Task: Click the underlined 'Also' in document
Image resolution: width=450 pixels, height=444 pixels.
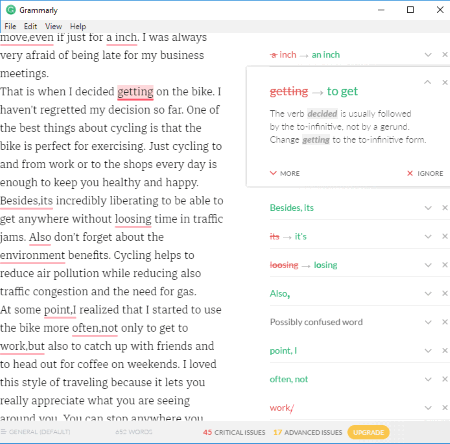Action: pos(40,237)
